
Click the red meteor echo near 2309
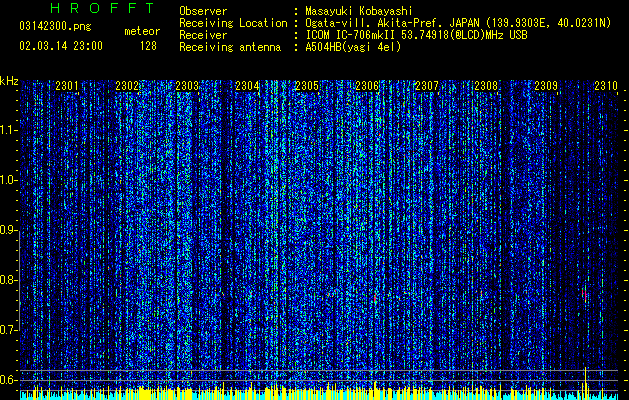(585, 294)
